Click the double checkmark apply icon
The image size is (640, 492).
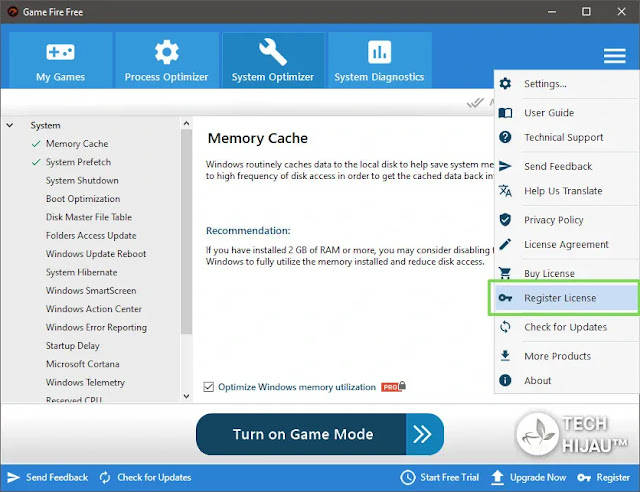(475, 103)
